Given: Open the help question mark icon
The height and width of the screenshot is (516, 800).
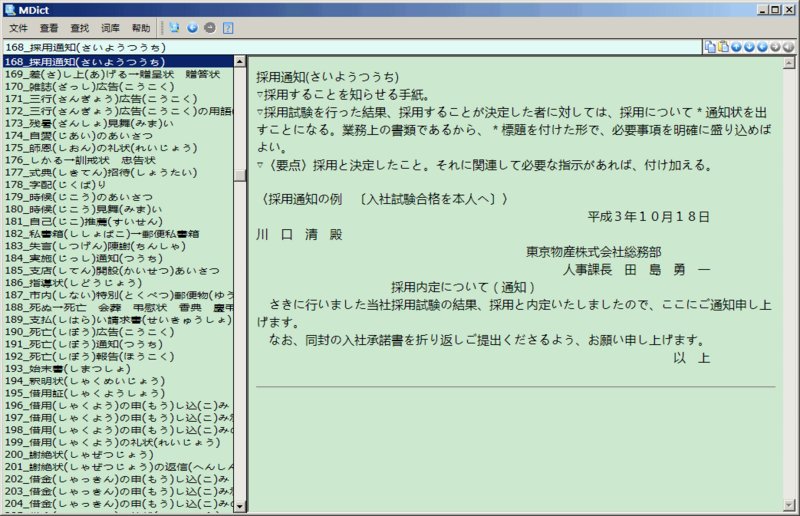Looking at the screenshot, I should tap(228, 28).
